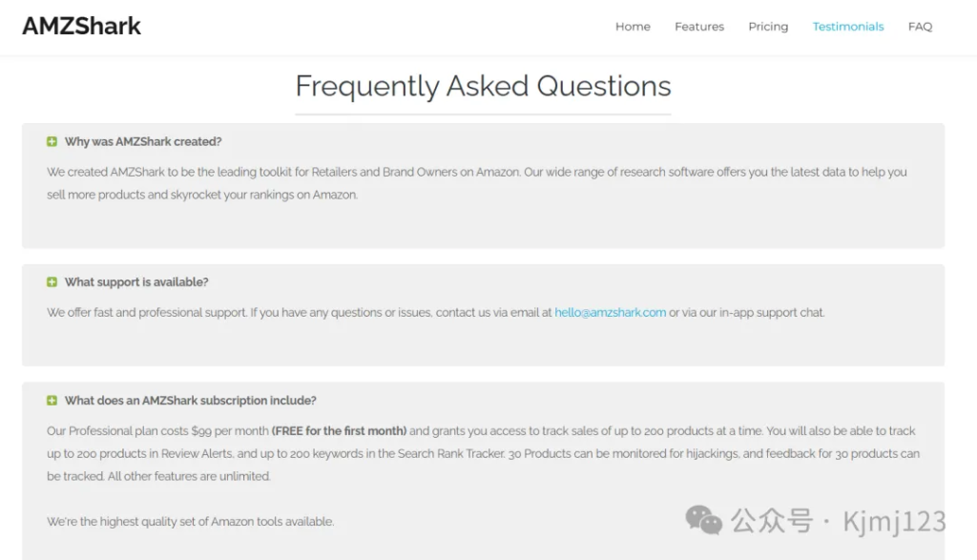
Task: Select the Testimonials nav link
Action: [x=847, y=27]
